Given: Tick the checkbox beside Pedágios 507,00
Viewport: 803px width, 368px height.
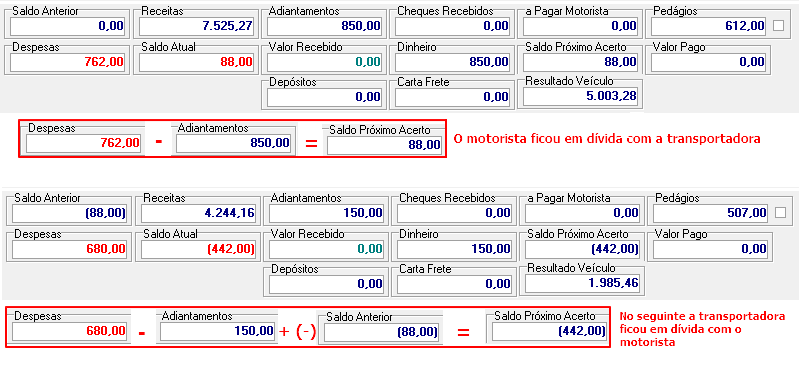Looking at the screenshot, I should coord(780,212).
